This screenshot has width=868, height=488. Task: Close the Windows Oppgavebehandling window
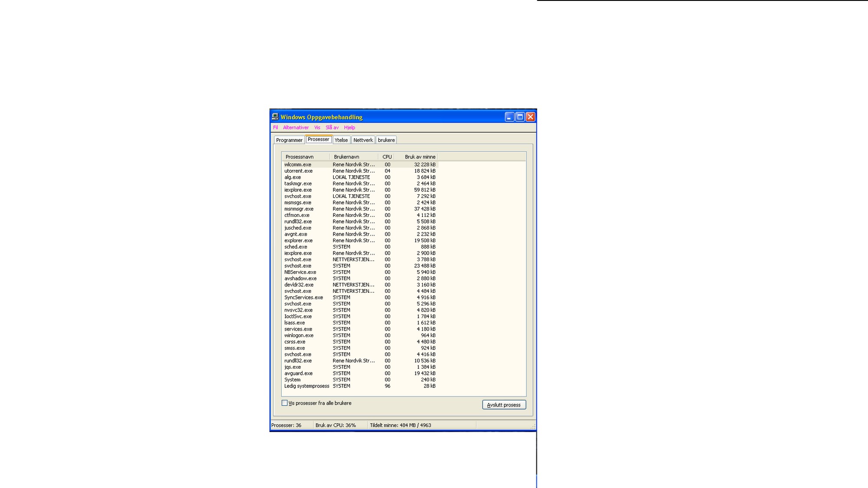pos(530,117)
